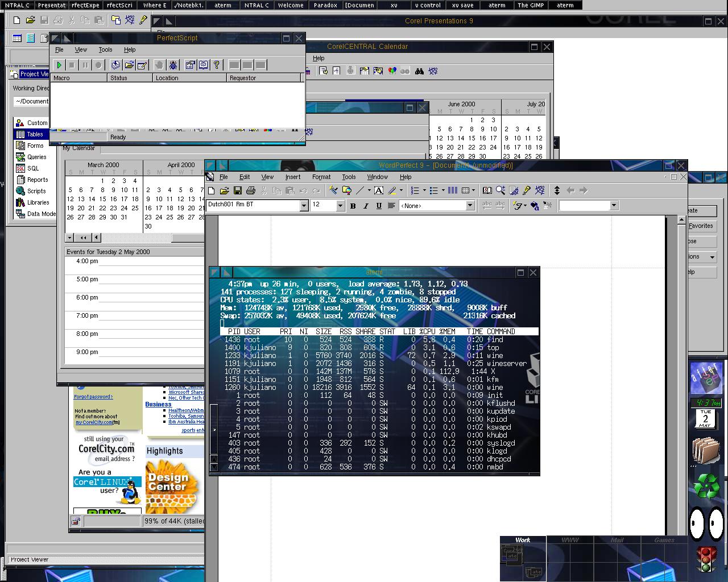Toggle Underline formatting in WordPerfect

379,206
